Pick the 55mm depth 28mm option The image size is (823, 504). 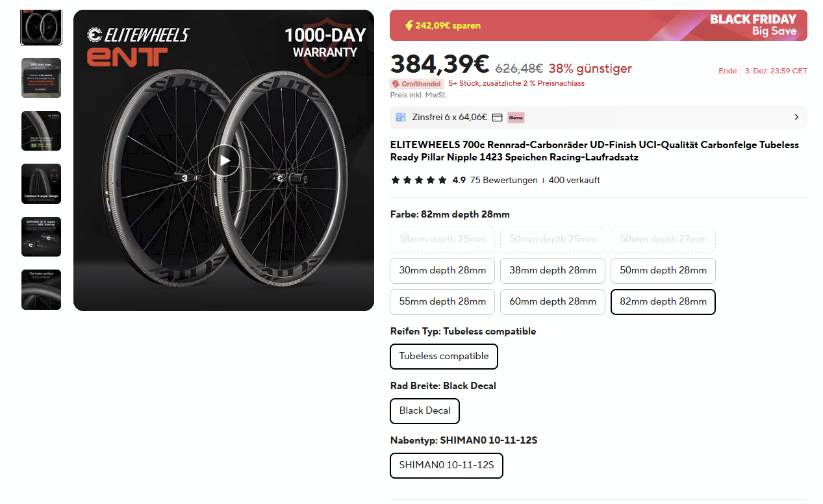(x=442, y=302)
